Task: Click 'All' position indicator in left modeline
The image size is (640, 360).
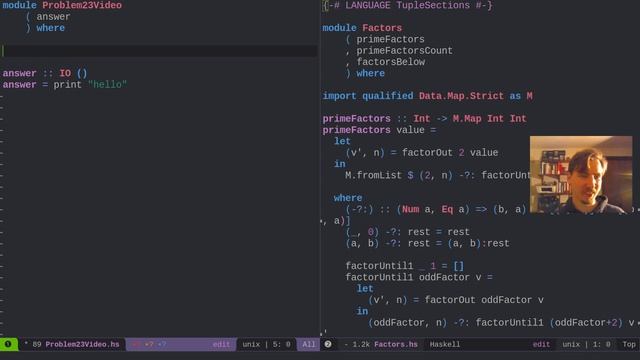Action: (308, 344)
